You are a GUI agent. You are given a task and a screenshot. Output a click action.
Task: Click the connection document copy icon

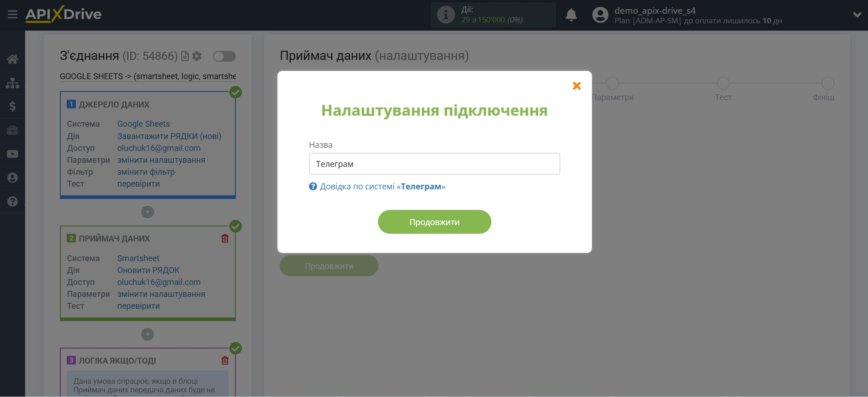185,56
